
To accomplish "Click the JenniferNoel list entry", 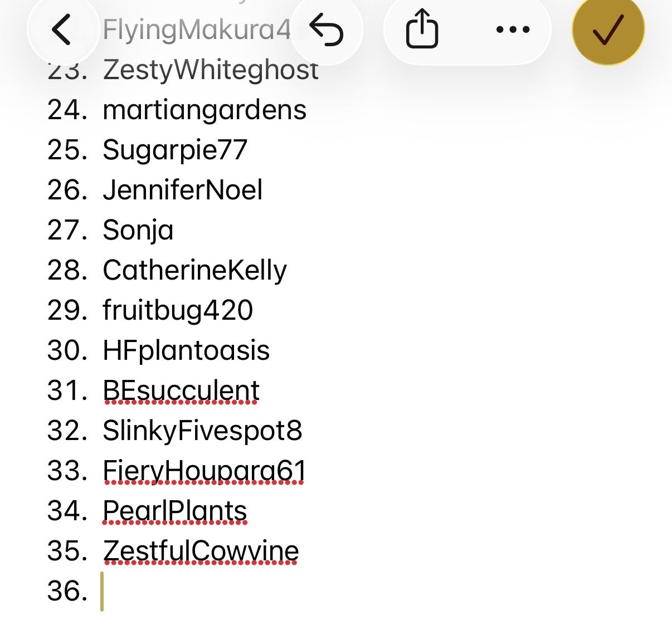I will coord(182,190).
